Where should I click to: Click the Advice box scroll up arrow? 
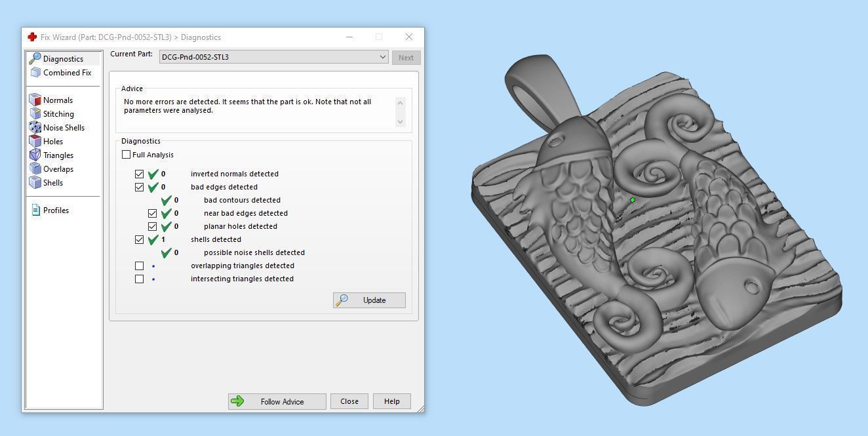(x=401, y=102)
